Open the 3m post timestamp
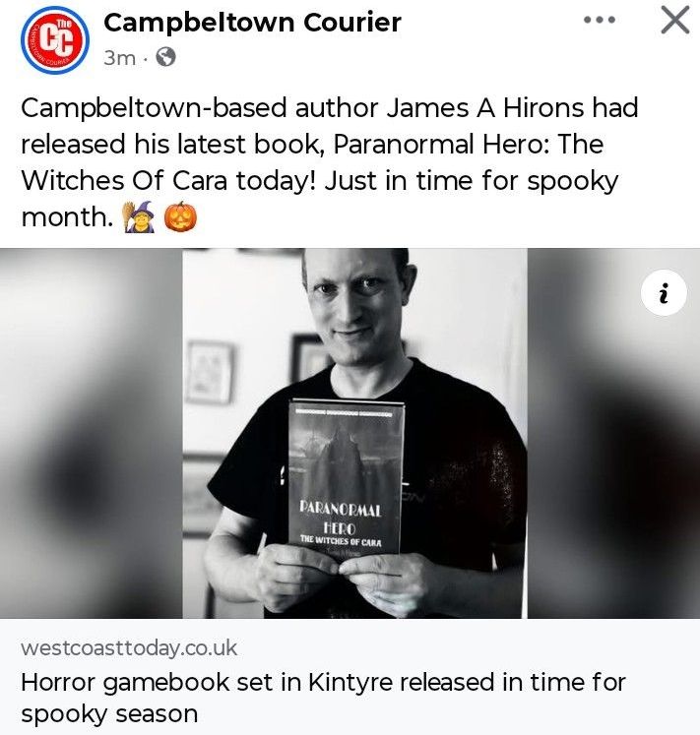 tap(120, 58)
